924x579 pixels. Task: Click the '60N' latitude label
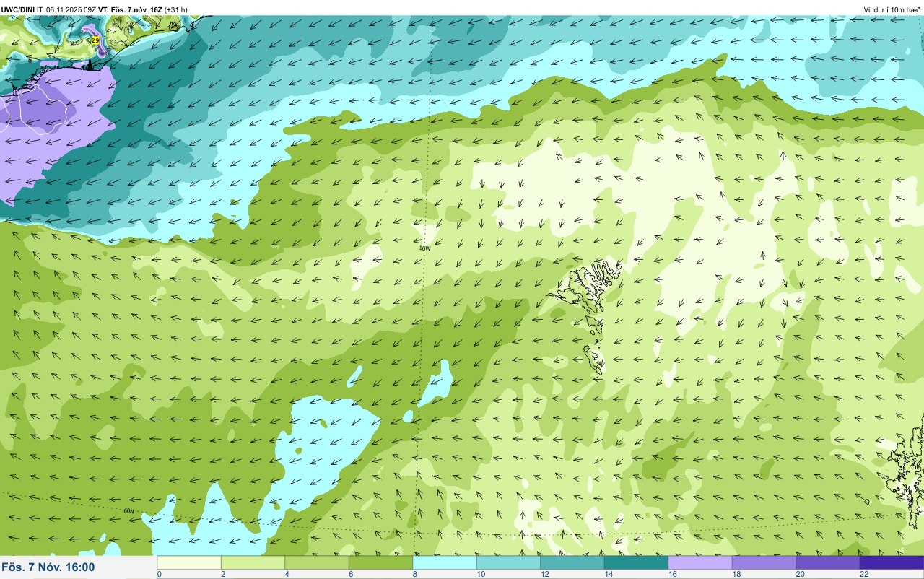point(128,511)
